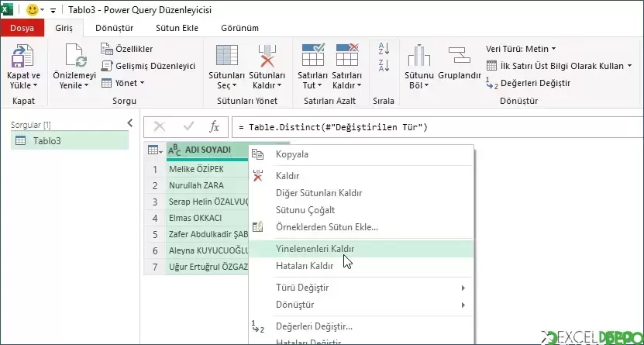644x345 pixels.
Task: Click the Satırları Kaldır rows icon
Action: coord(347,55)
